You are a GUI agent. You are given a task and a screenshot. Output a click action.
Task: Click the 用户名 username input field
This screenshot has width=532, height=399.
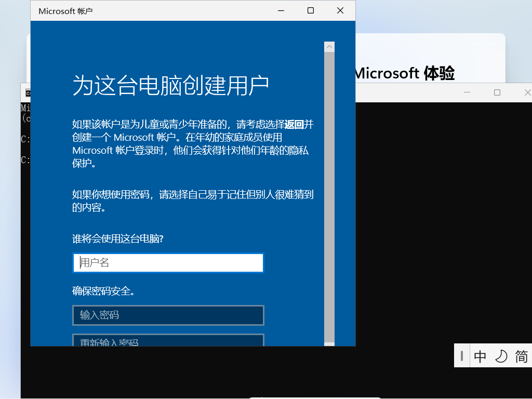168,263
